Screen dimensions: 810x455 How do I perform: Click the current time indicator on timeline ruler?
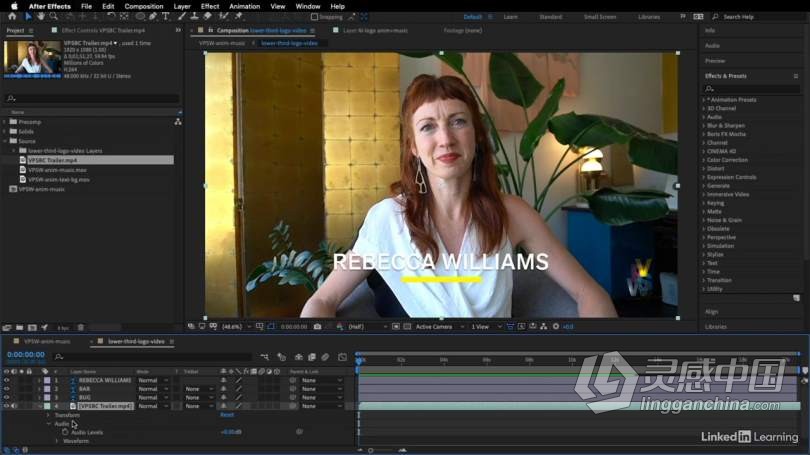[360, 360]
